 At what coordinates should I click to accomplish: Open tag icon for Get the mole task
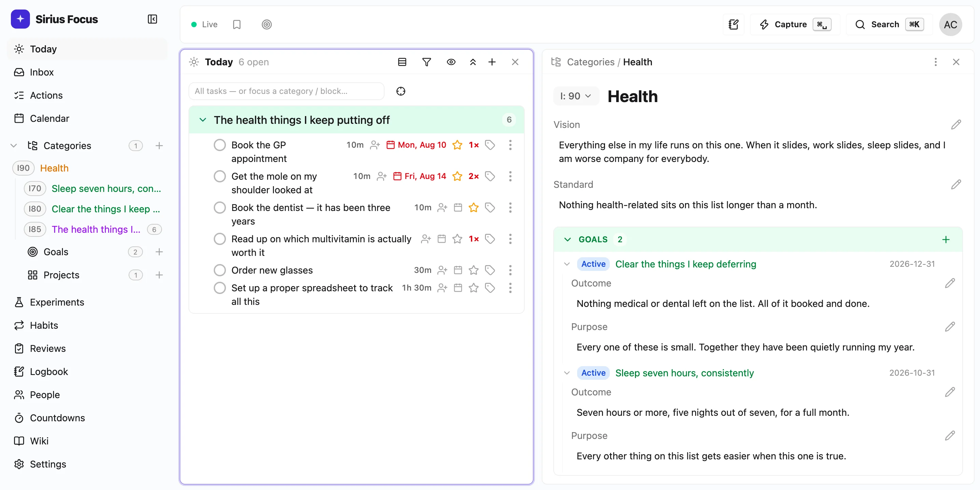click(490, 176)
